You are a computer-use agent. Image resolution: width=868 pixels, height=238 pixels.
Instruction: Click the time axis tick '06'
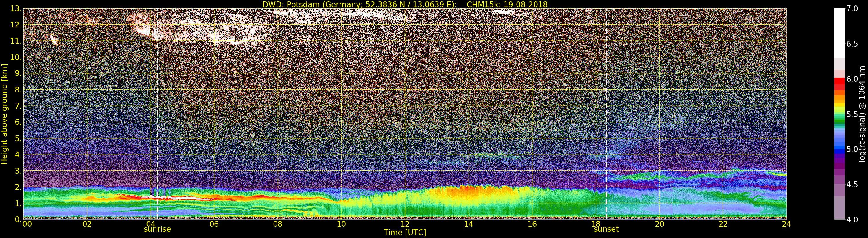(214, 224)
